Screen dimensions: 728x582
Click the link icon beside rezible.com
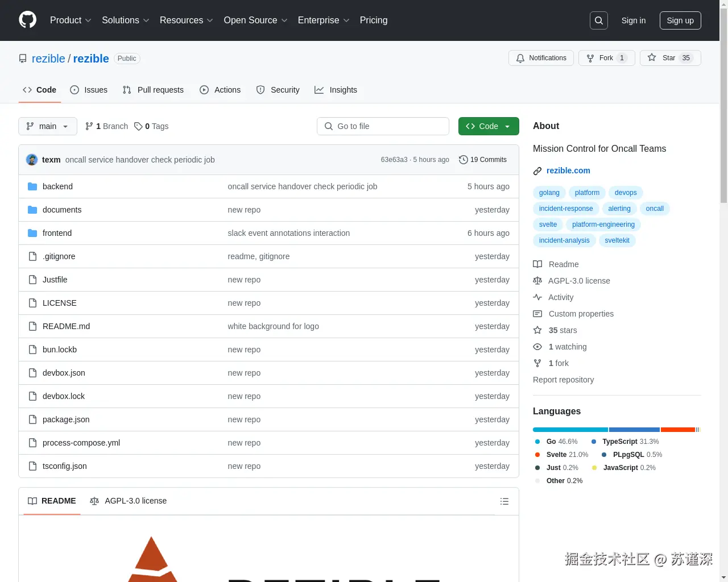pyautogui.click(x=537, y=171)
